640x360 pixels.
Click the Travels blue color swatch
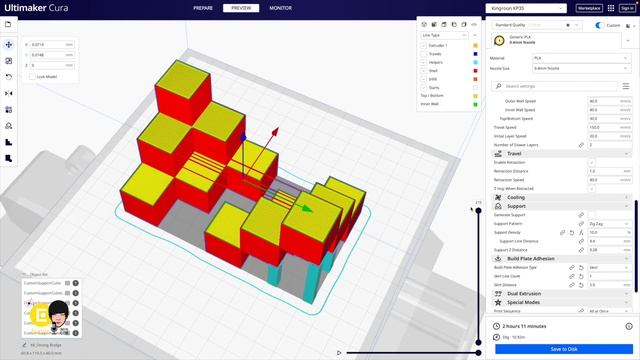[475, 54]
